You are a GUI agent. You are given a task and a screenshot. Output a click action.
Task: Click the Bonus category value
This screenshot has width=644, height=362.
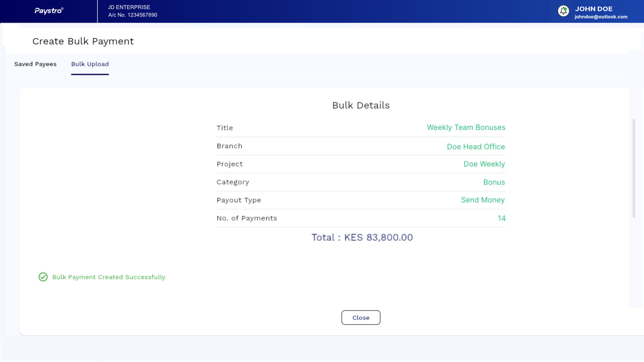click(x=494, y=182)
